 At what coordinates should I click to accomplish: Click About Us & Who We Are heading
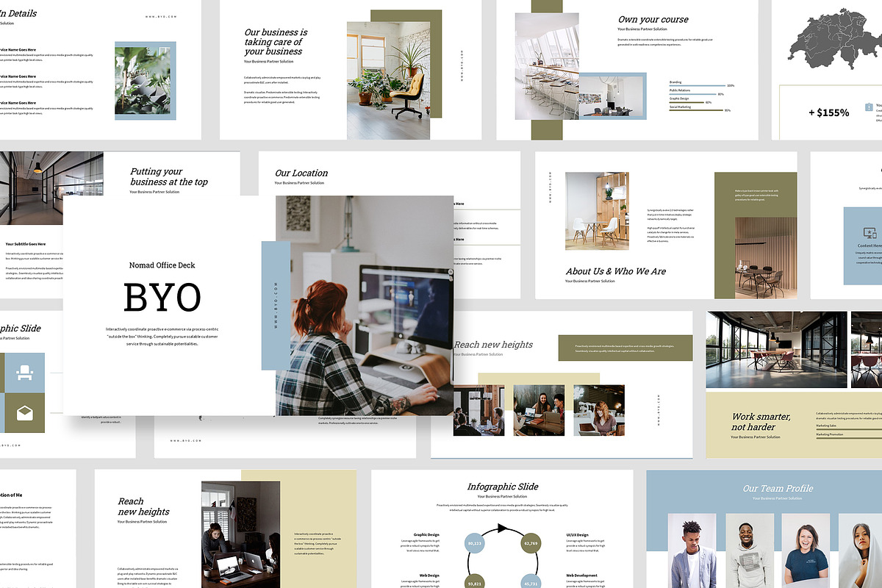point(615,271)
